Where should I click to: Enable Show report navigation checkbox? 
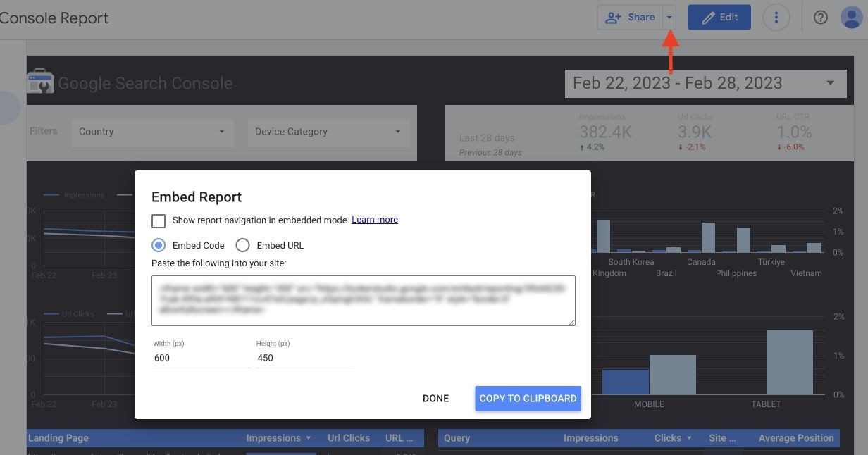click(x=159, y=220)
